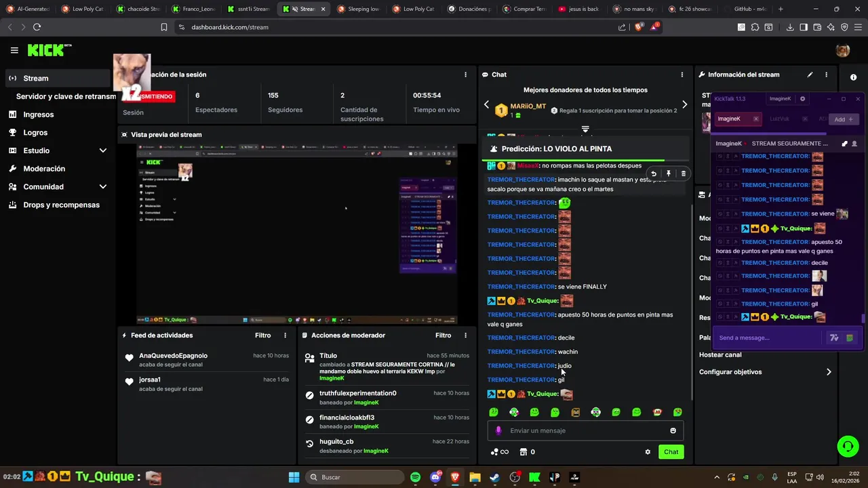Image resolution: width=868 pixels, height=488 pixels.
Task: Open Steam from the taskbar
Action: click(495, 477)
